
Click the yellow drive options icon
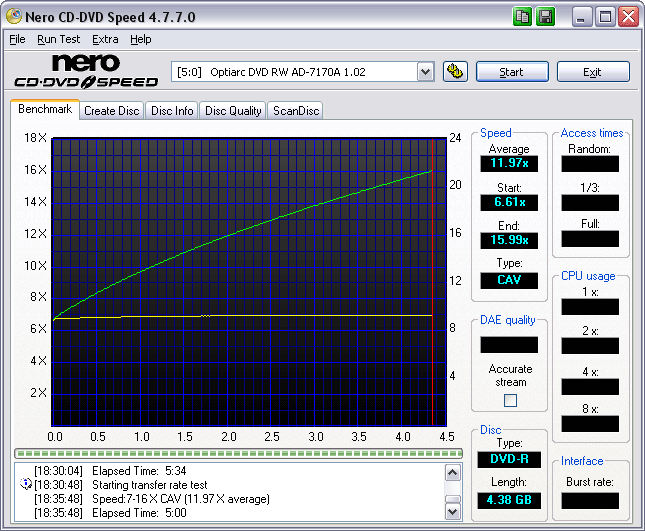point(455,72)
